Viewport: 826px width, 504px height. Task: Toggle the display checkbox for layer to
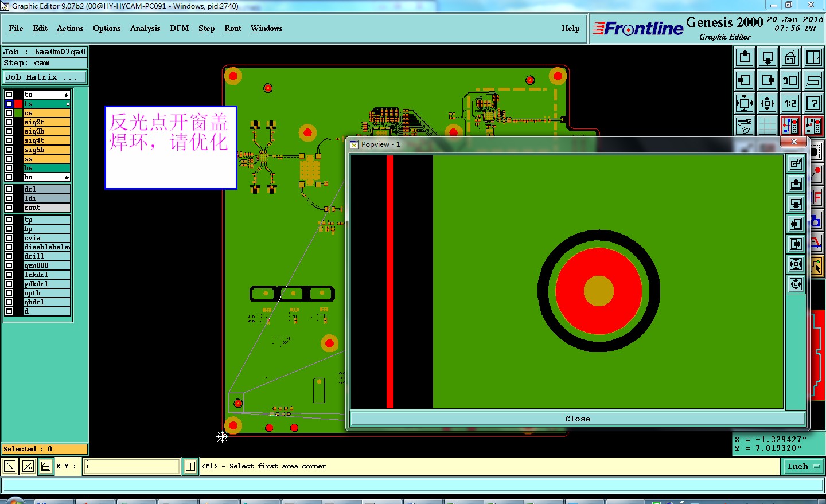(9, 95)
